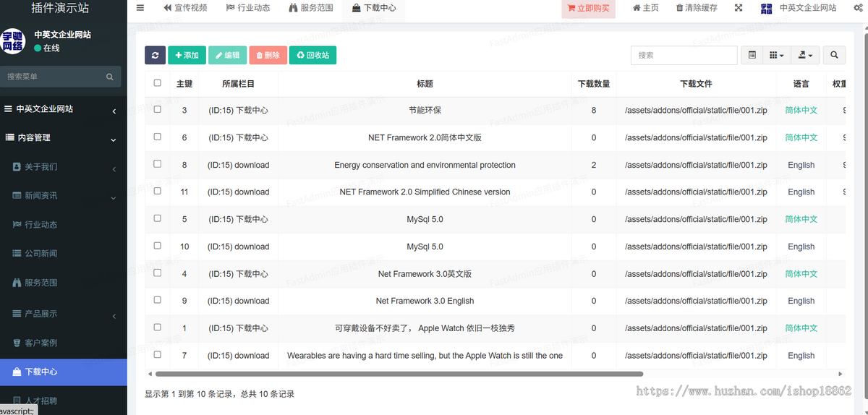The image size is (868, 415).
Task: Toggle the table card view icon
Action: point(752,55)
